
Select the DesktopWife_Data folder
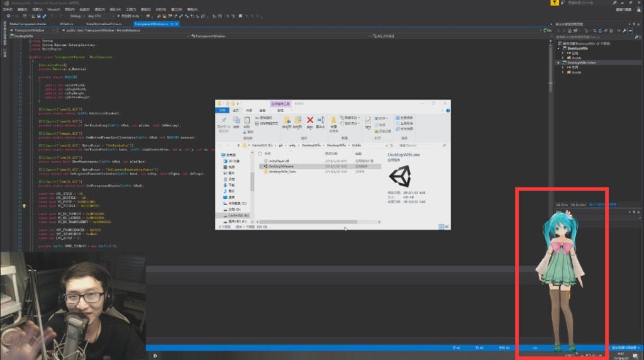[x=282, y=172]
